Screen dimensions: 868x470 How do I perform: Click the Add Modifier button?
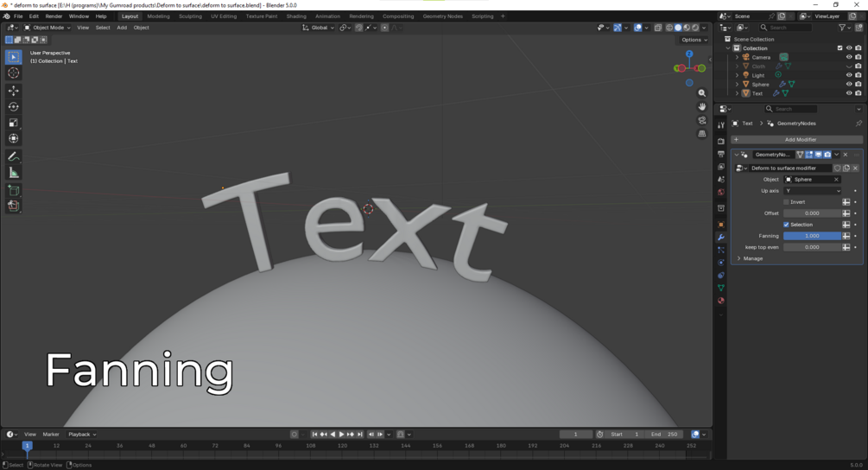click(x=796, y=139)
